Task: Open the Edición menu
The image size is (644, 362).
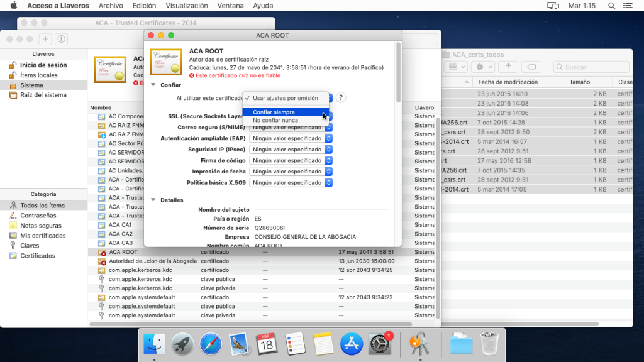Action: 144,6
